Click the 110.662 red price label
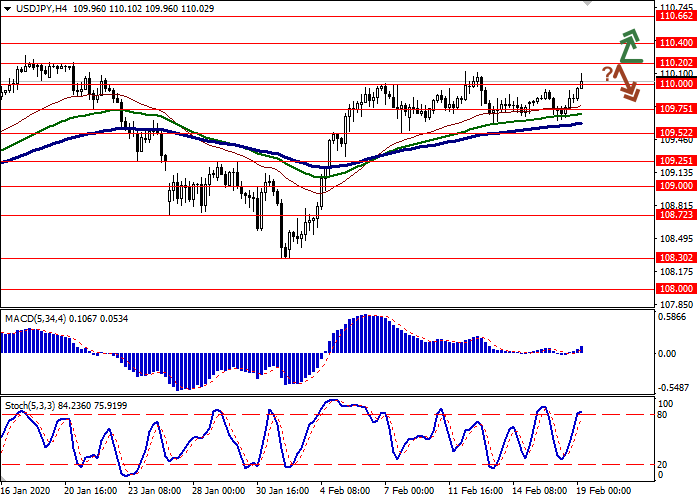This screenshot has height=500, width=700. tap(675, 16)
